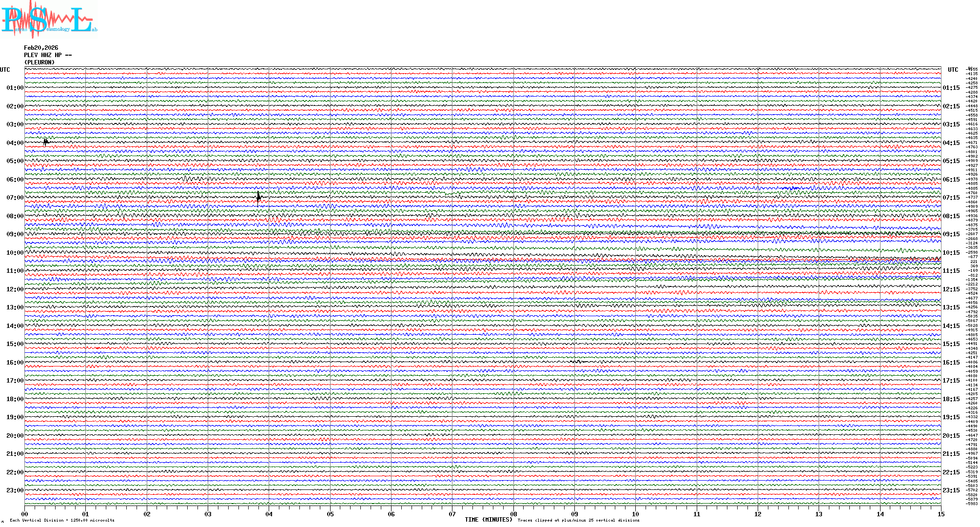Click the black spike on the 04:00 trace
980x527 pixels.
click(45, 142)
